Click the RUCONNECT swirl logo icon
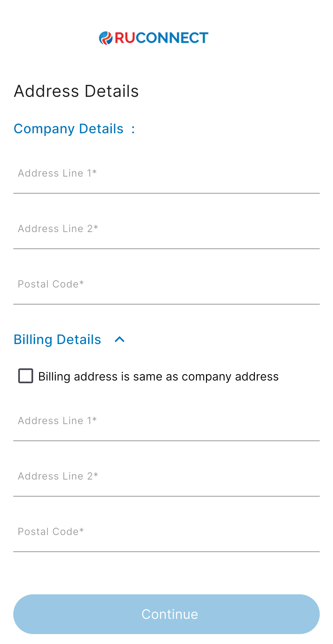The width and height of the screenshot is (333, 644). (106, 38)
